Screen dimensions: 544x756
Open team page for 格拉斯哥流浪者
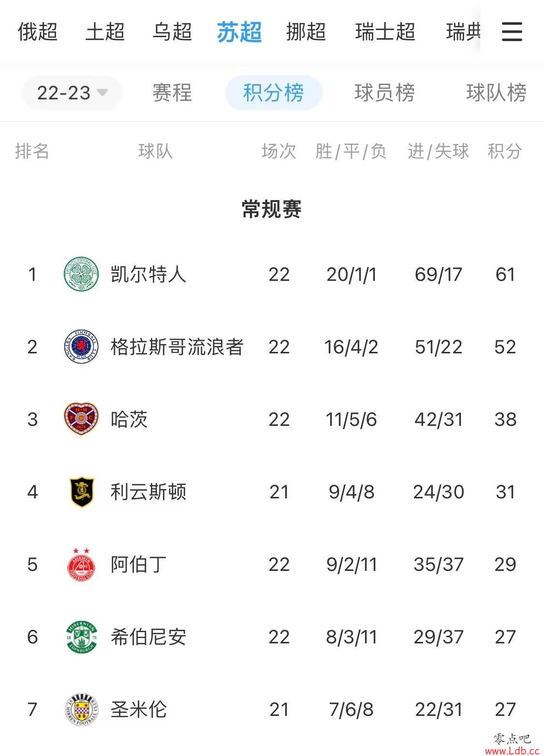coord(177,347)
